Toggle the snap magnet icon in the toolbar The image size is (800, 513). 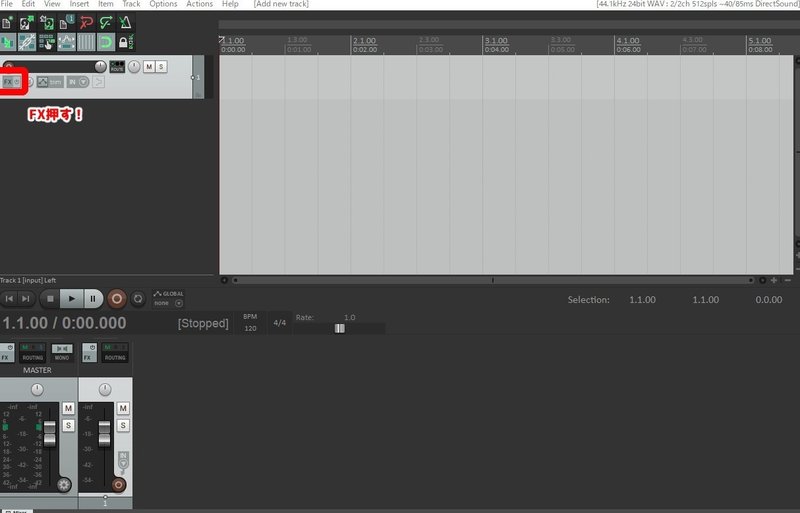(106, 42)
